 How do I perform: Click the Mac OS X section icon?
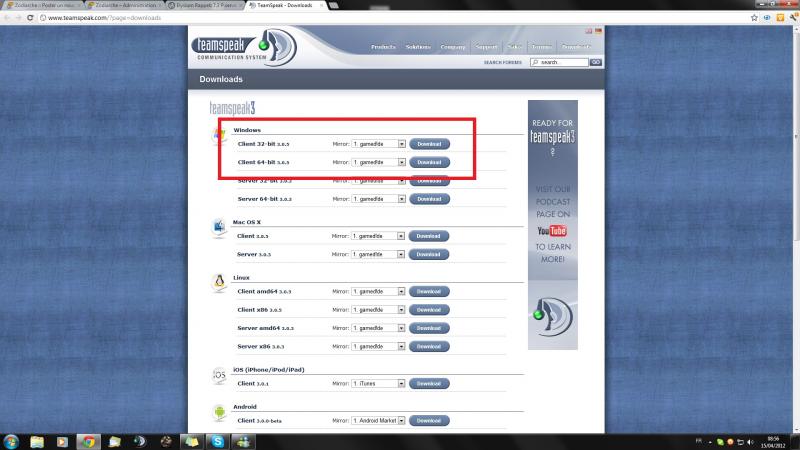[219, 227]
